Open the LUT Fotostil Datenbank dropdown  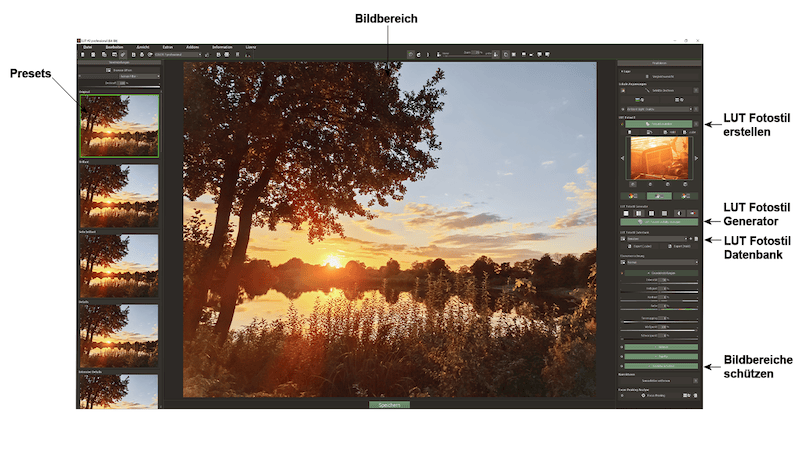(654, 239)
